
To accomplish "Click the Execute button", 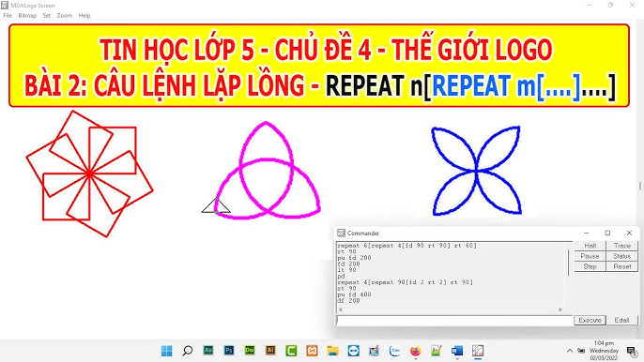I will coord(590,320).
